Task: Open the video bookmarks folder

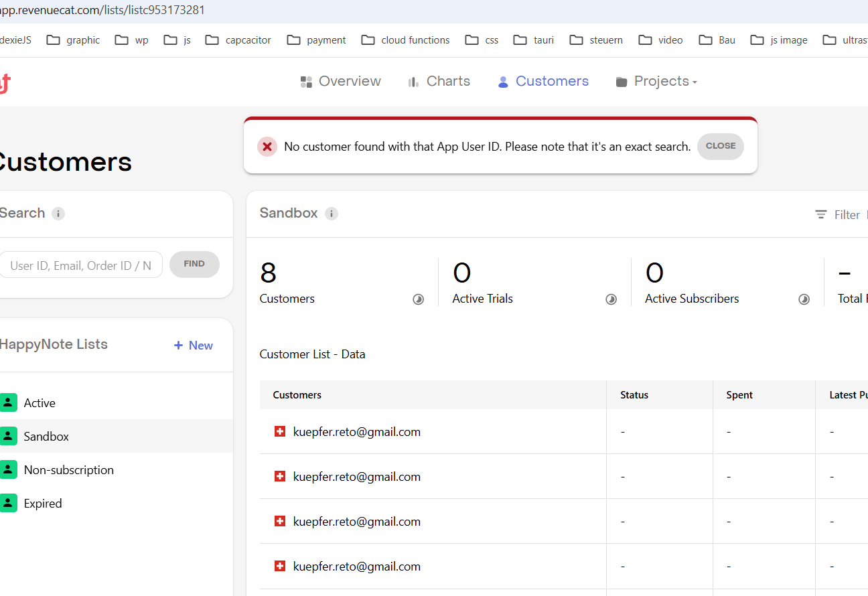Action: (661, 40)
